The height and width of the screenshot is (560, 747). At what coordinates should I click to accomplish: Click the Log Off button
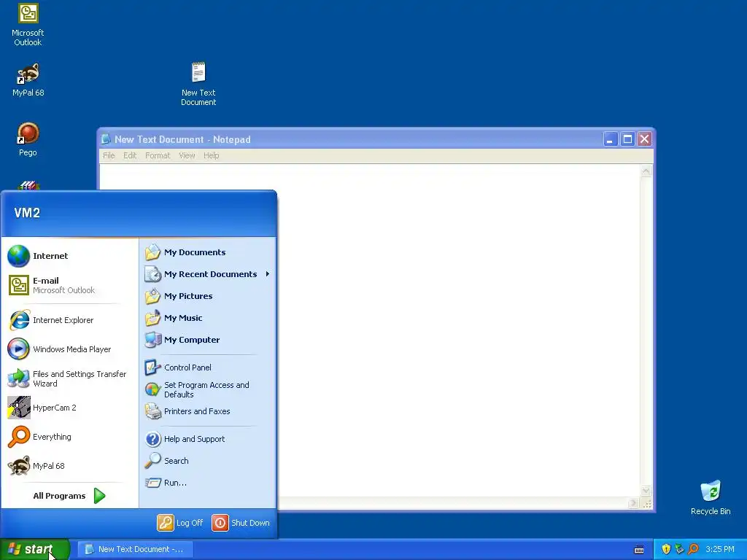coord(180,523)
